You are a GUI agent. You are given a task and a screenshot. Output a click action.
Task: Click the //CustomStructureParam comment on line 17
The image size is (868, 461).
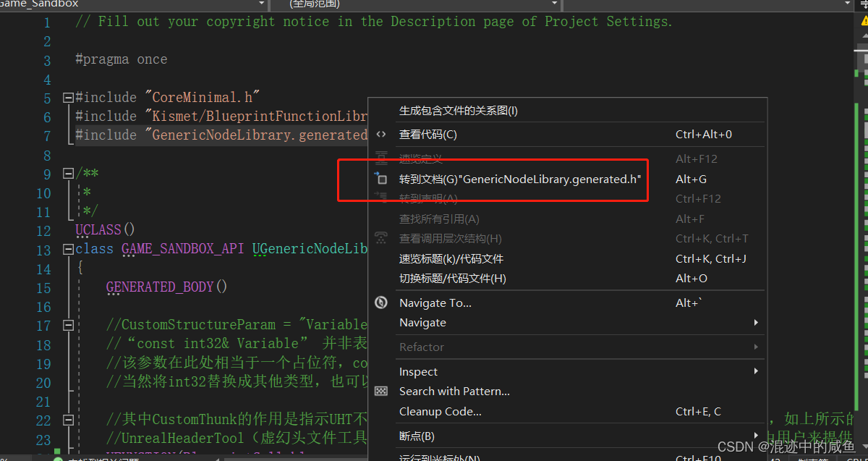[237, 324]
